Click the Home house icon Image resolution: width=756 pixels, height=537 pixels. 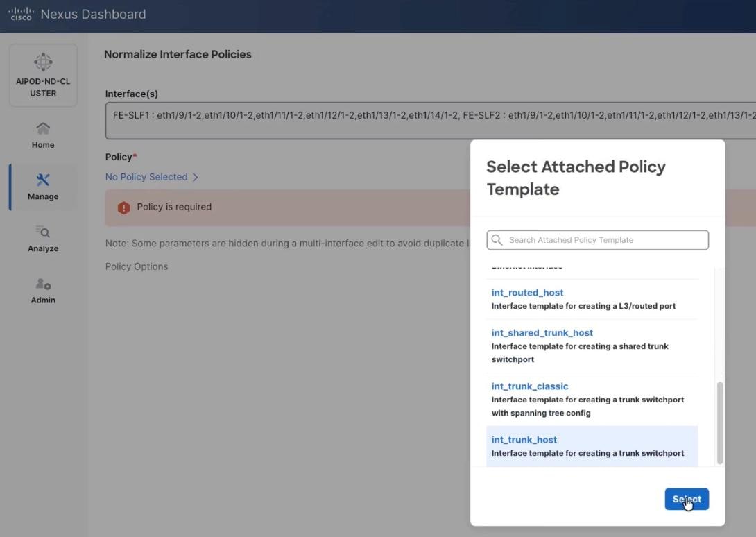[42, 128]
